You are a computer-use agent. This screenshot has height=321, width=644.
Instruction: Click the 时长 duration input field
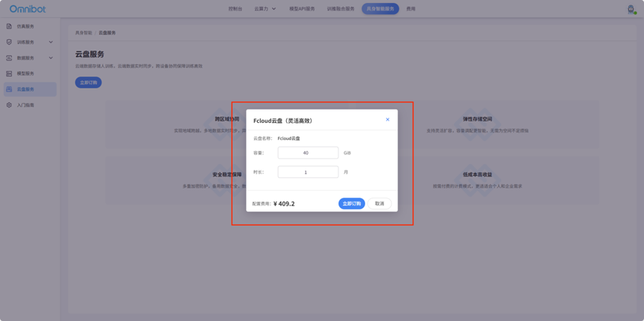click(x=308, y=172)
